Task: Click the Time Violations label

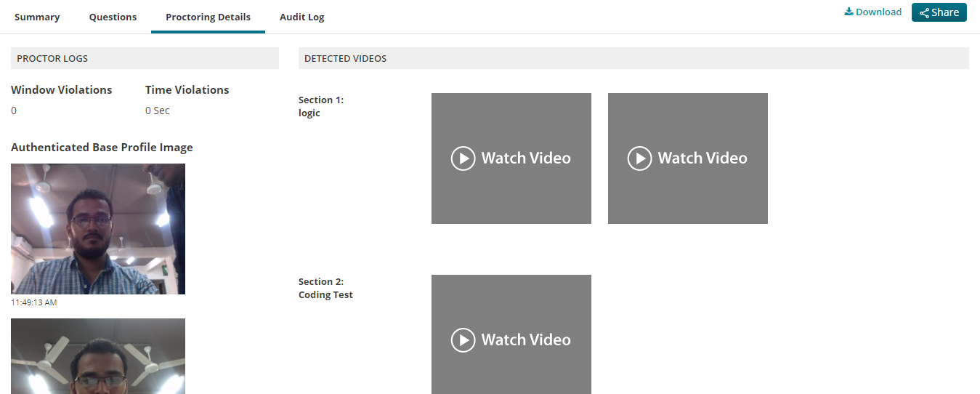Action: (x=187, y=90)
